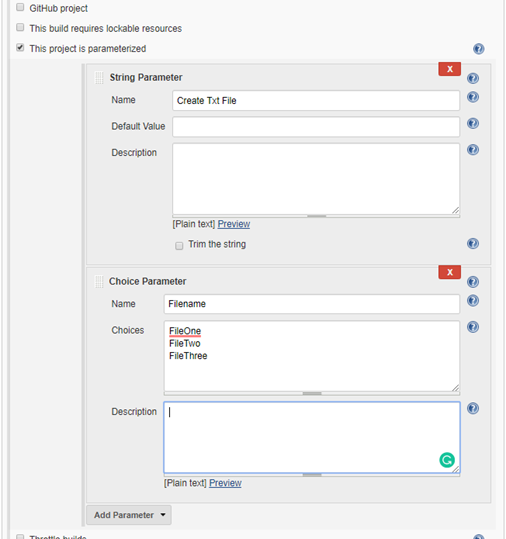Click the Choices text area
This screenshot has height=539, width=506.
coord(312,356)
